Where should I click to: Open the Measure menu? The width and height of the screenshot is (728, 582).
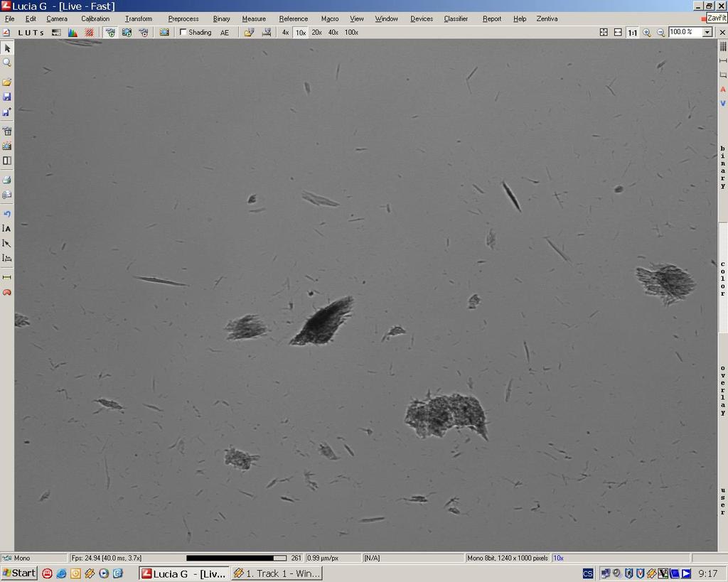point(254,18)
